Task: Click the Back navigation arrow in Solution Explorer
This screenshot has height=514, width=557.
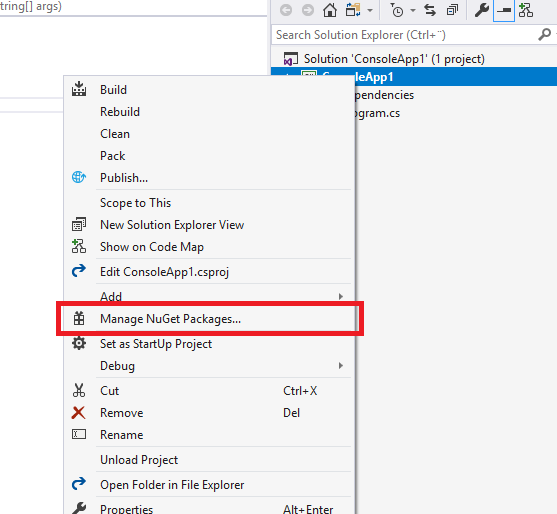Action: (x=286, y=10)
